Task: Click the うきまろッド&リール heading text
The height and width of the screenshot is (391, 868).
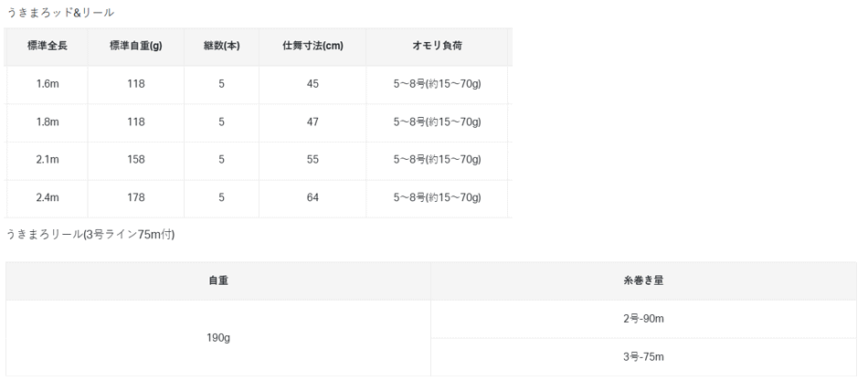Action: [x=60, y=13]
